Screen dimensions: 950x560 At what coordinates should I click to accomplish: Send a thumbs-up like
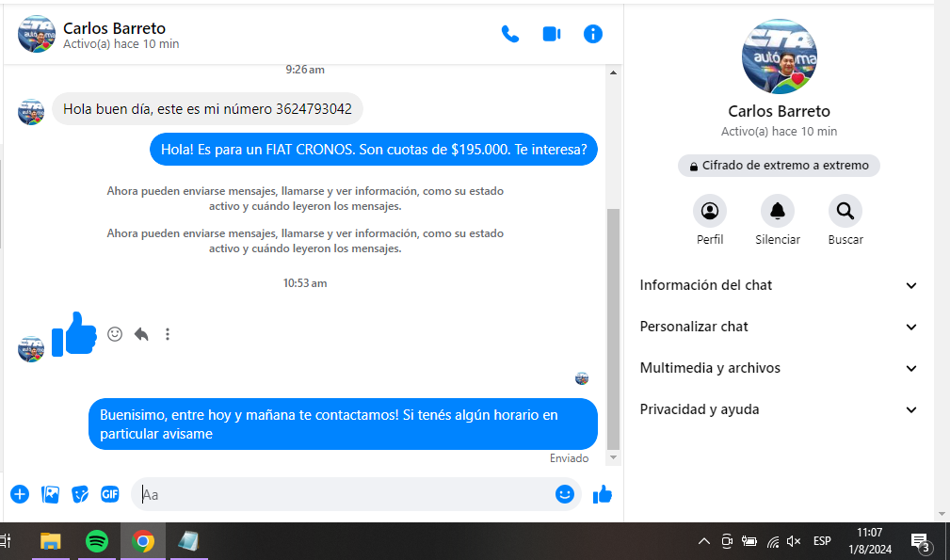(603, 494)
